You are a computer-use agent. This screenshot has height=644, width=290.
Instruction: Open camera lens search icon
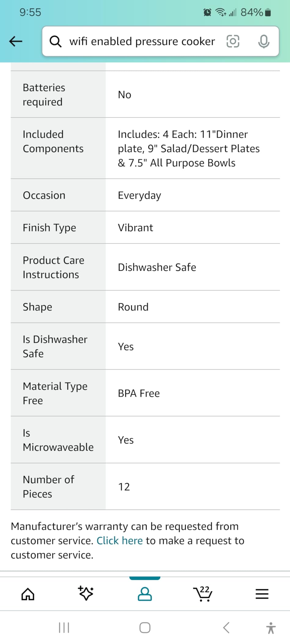coord(233,41)
